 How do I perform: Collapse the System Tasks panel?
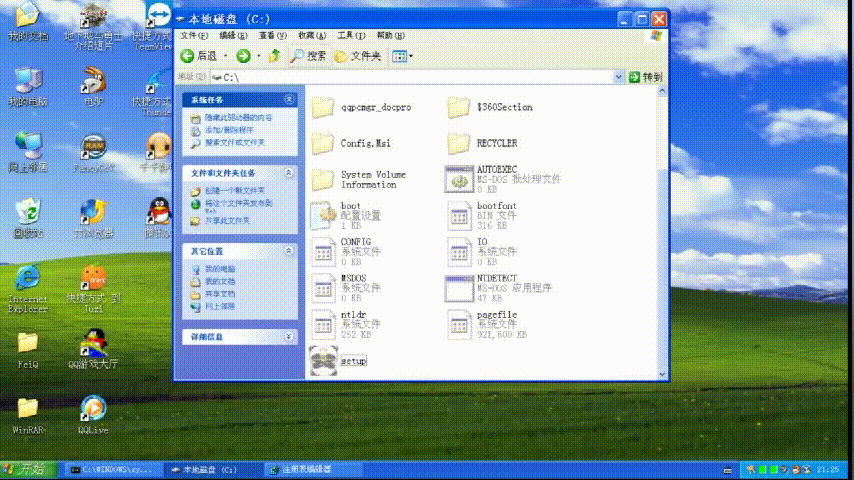289,100
